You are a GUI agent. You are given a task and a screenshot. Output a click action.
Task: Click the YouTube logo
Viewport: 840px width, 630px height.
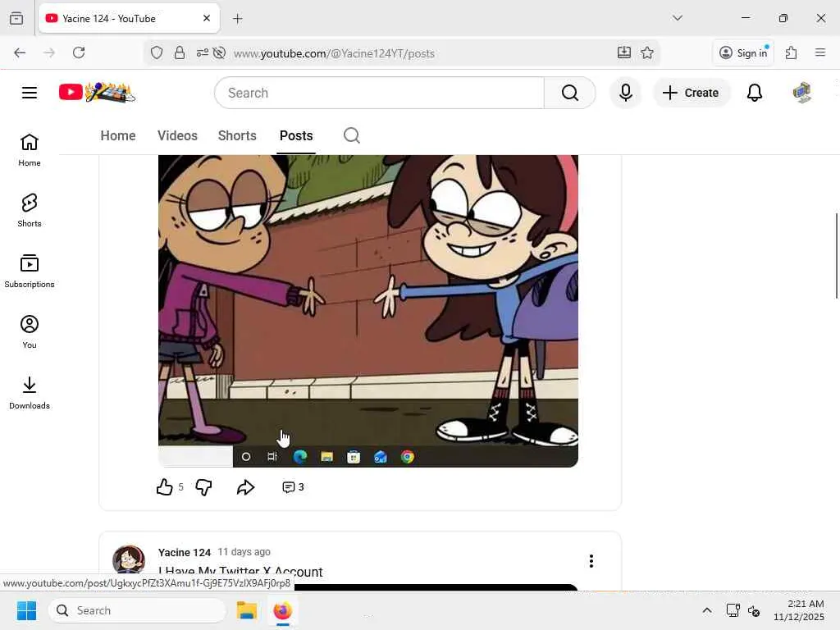click(x=97, y=93)
